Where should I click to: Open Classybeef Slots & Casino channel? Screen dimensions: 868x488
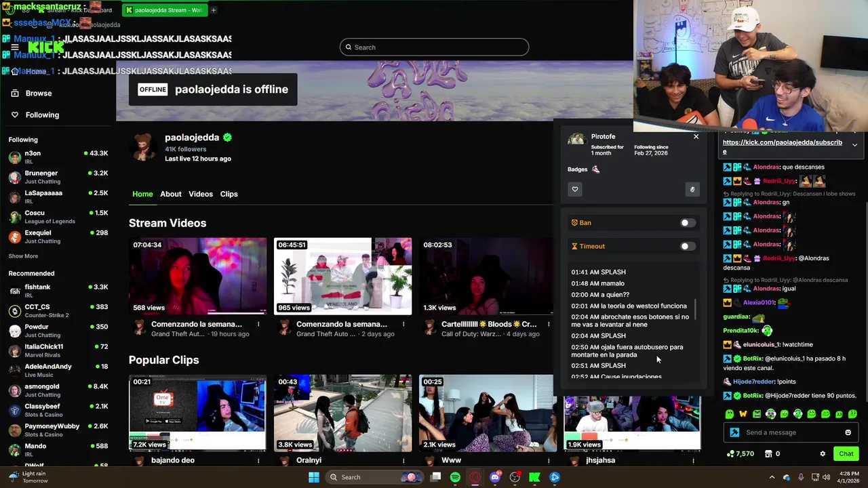tap(58, 410)
